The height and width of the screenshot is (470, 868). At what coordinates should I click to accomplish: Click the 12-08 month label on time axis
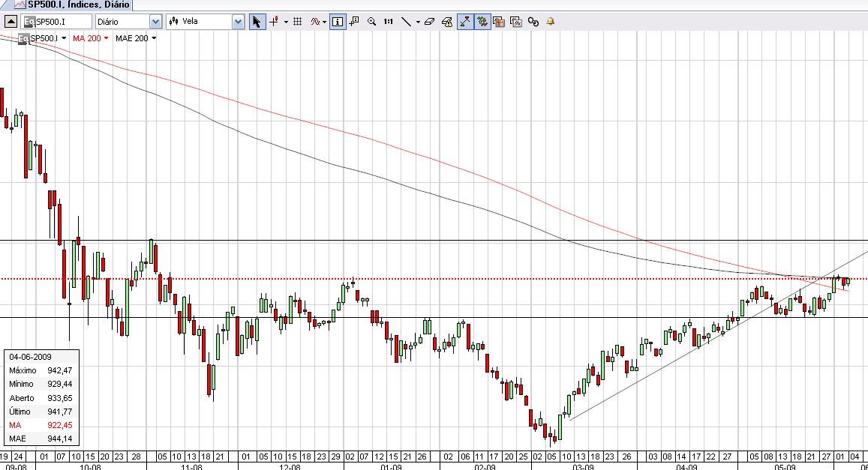(290, 467)
